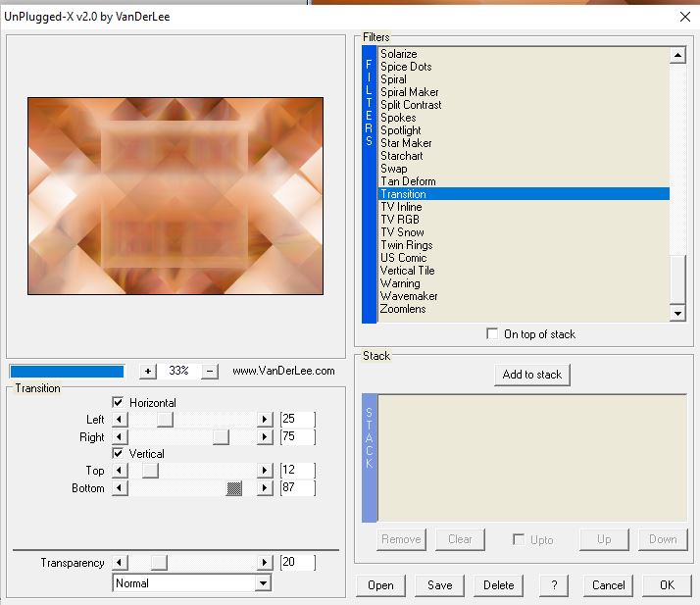Click the filter preview image
This screenshot has width=700, height=605.
click(175, 196)
